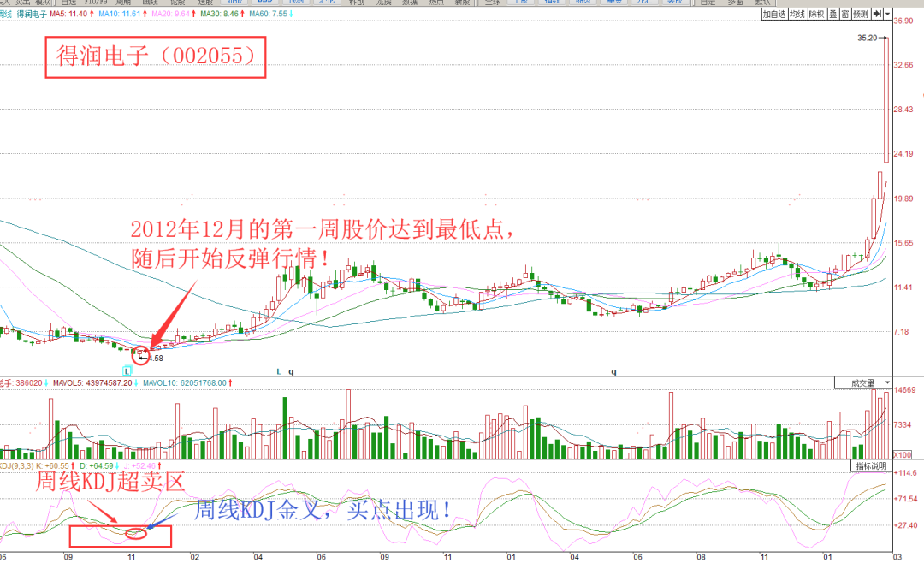The height and width of the screenshot is (563, 924).
Task: Click the cyan L marker below the low point
Action: [127, 370]
